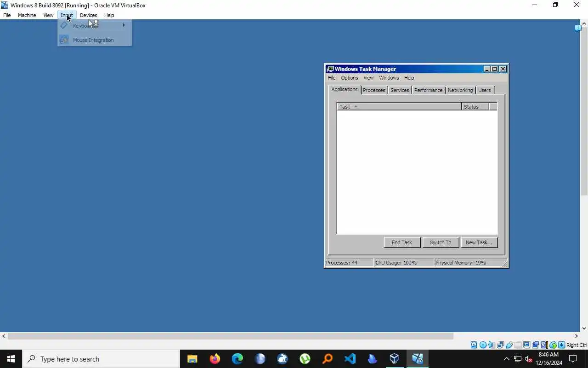Click the VirtualBox horizontal scrollbar thumb

231,336
